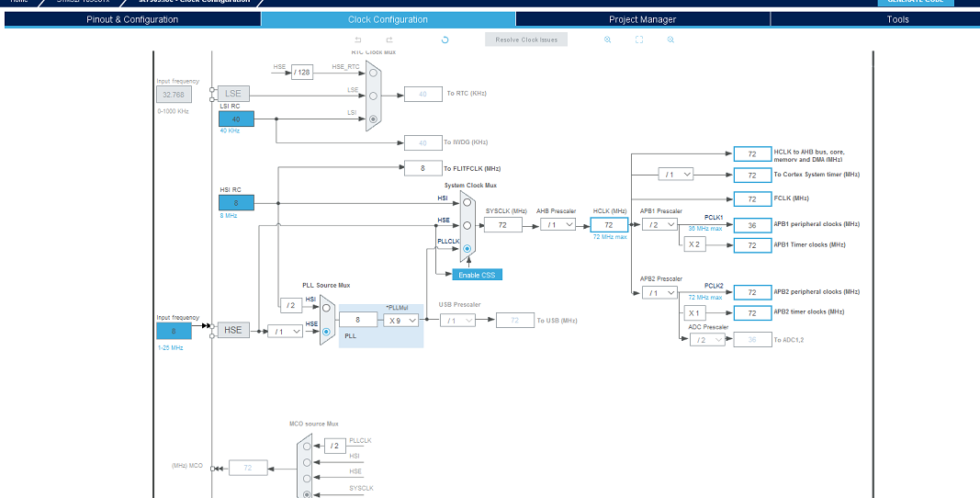Open the USB Prescaler dropdown
Screen dimensions: 980x498
457,320
